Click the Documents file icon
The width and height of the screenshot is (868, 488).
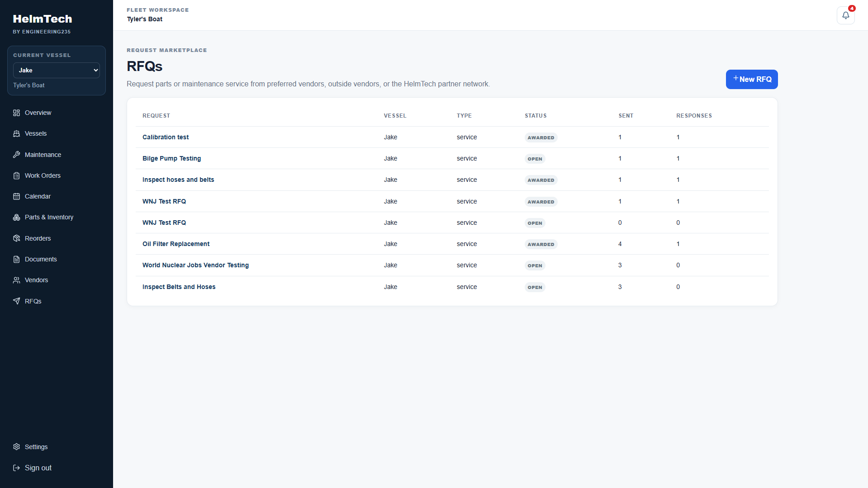(17, 259)
